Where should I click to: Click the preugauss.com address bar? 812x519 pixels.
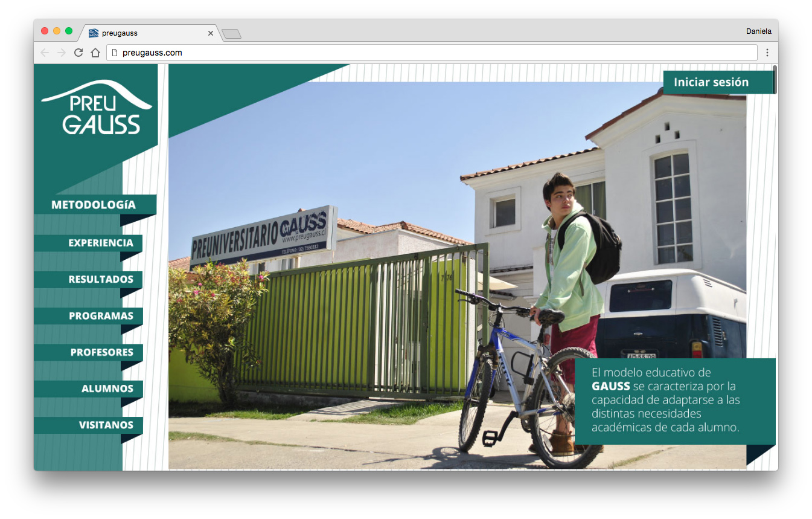tap(432, 53)
